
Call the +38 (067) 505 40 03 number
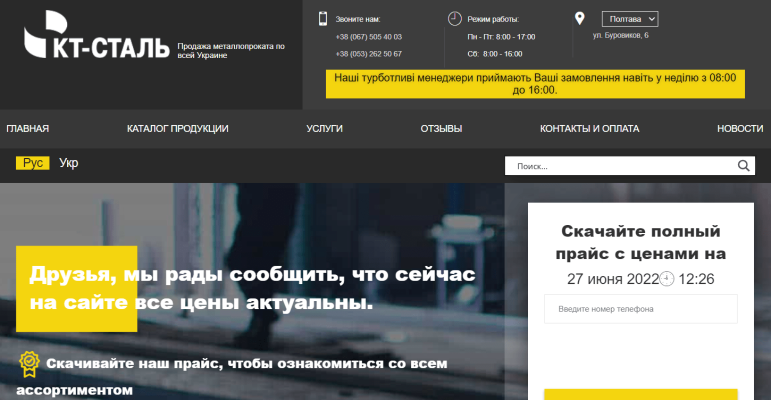369,37
